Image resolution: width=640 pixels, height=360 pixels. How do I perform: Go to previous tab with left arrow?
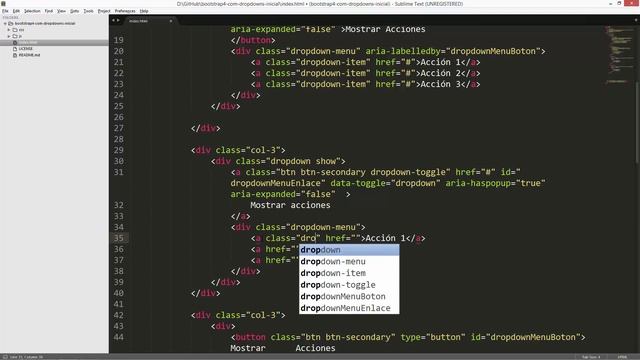tap(113, 20)
